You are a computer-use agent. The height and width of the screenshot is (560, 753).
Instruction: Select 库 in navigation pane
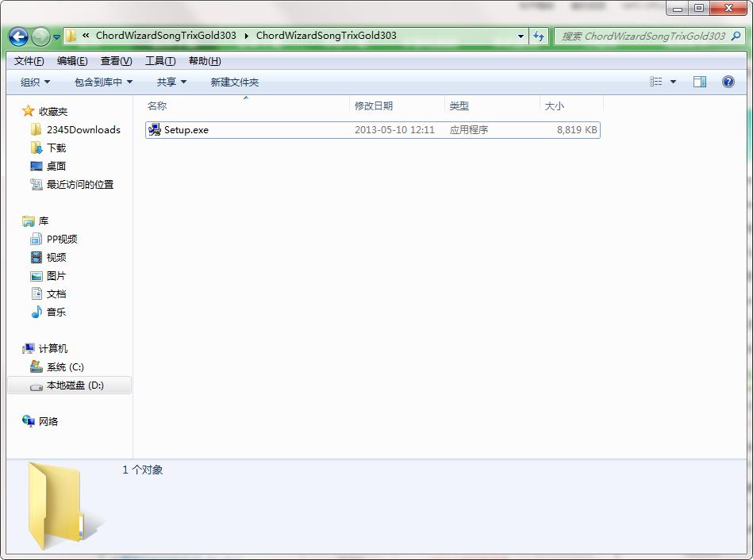pyautogui.click(x=44, y=221)
